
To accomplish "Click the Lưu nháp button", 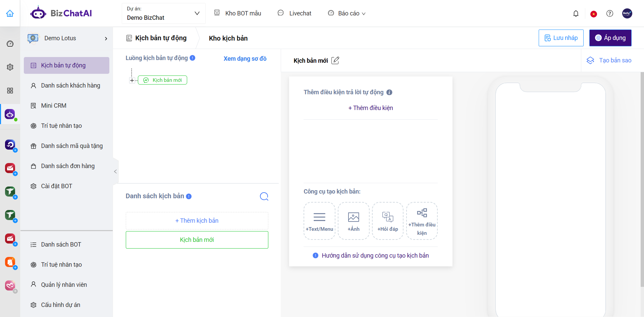I will tap(561, 38).
